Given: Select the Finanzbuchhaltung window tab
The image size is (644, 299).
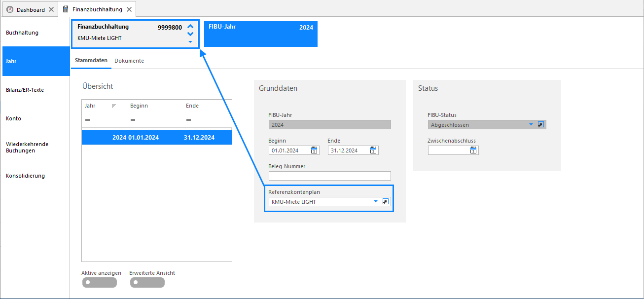Looking at the screenshot, I should (x=97, y=9).
